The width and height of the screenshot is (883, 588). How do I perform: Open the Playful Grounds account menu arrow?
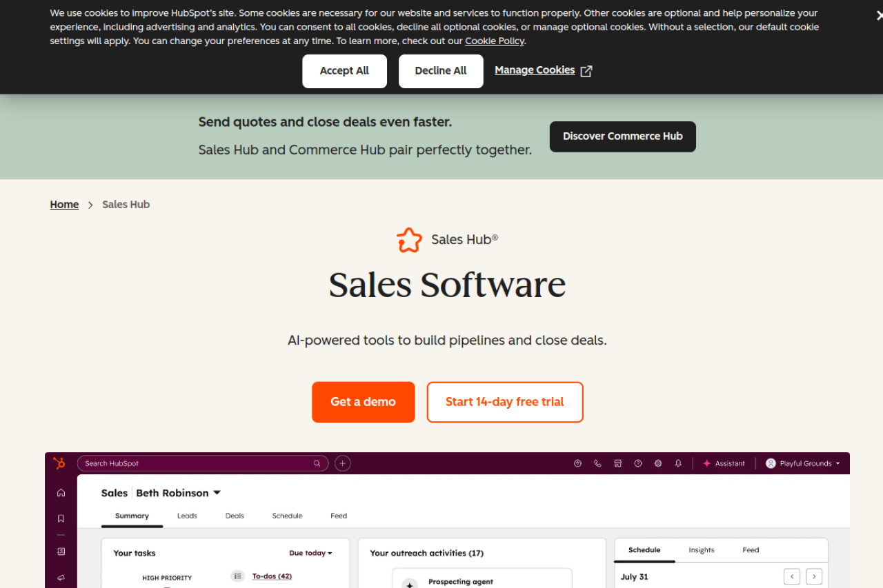point(838,463)
